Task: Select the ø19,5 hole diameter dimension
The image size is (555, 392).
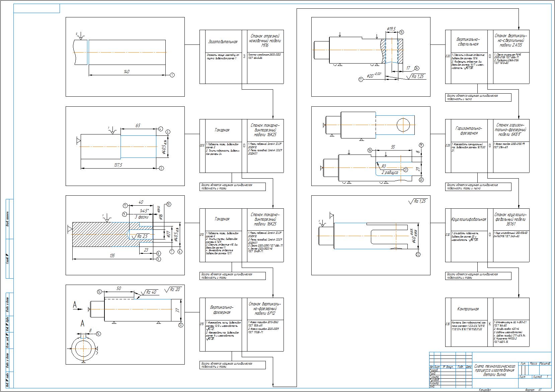Action: 391,29
